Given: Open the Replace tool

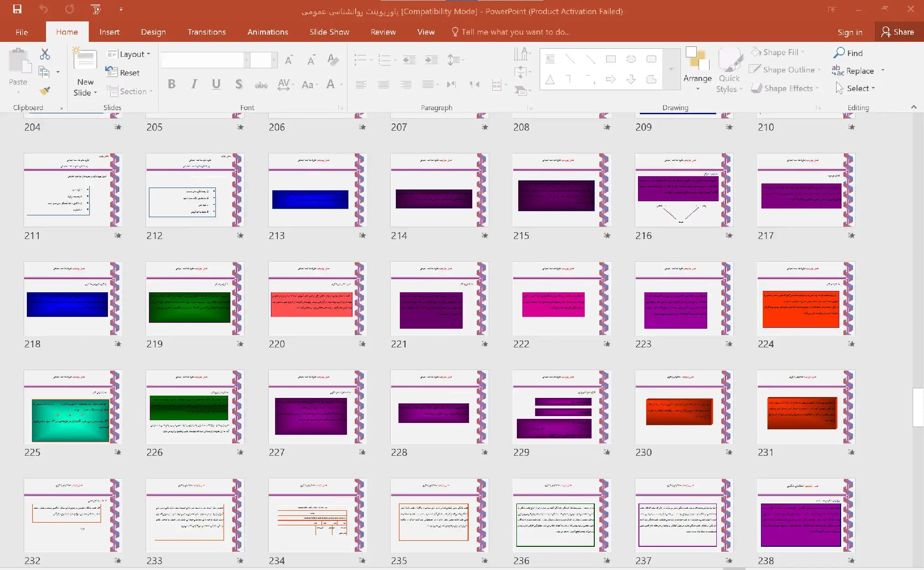Looking at the screenshot, I should click(853, 71).
